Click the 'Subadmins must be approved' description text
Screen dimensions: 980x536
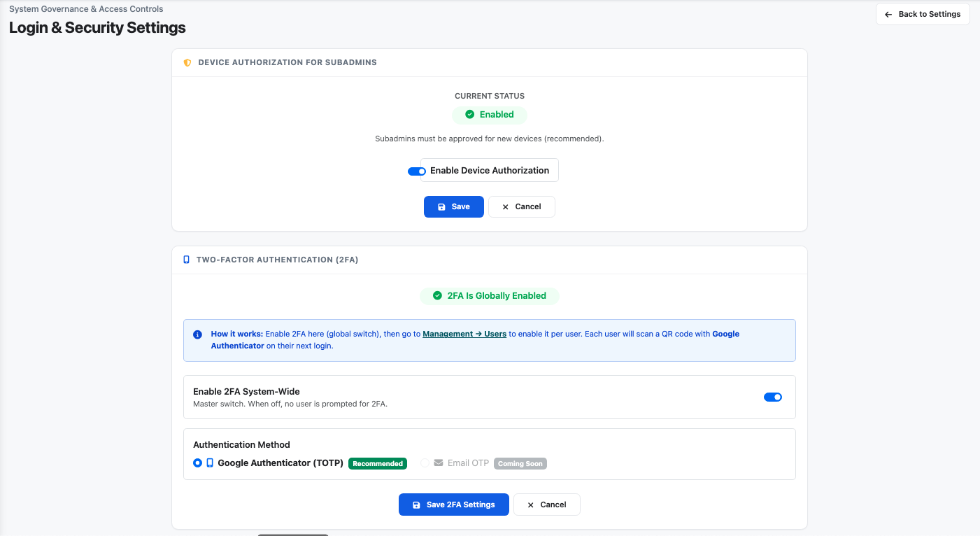point(490,139)
